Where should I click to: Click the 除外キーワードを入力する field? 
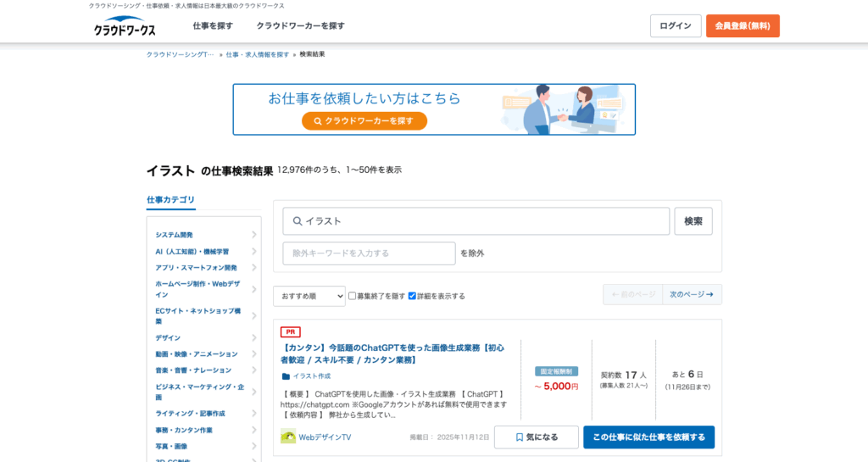tap(370, 253)
